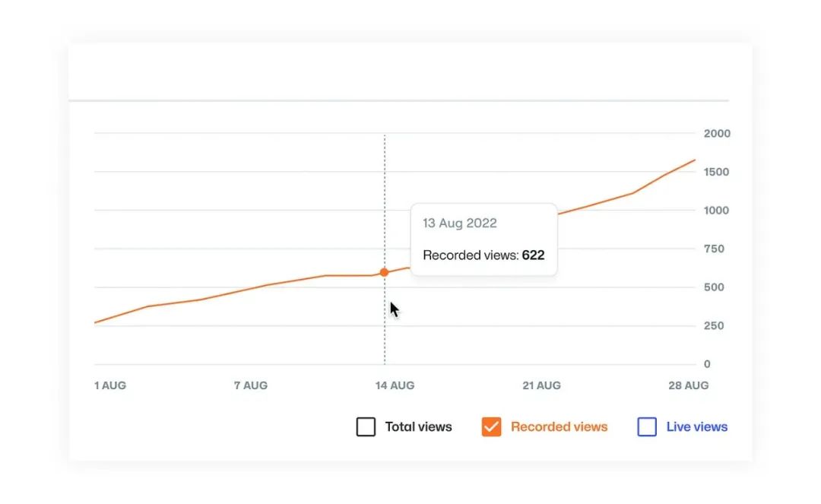Enable the Total views checkbox
Viewport: 821px width, 504px height.
coord(366,426)
